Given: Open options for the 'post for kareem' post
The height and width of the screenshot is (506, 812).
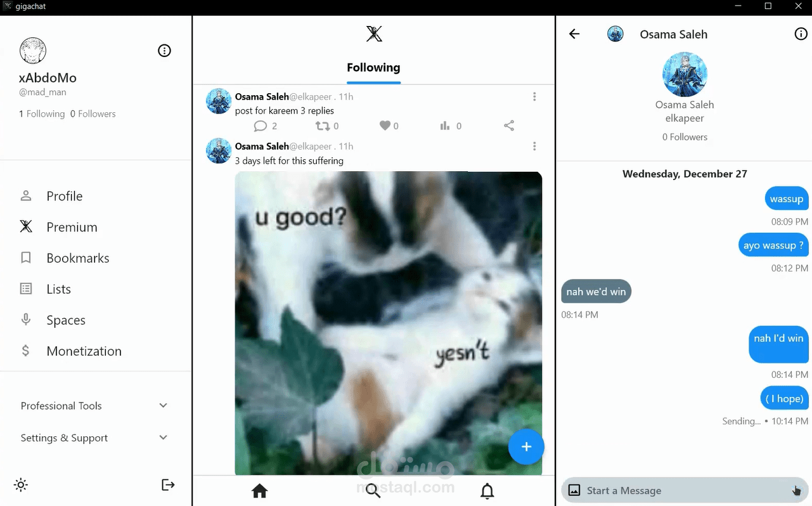Looking at the screenshot, I should point(534,97).
